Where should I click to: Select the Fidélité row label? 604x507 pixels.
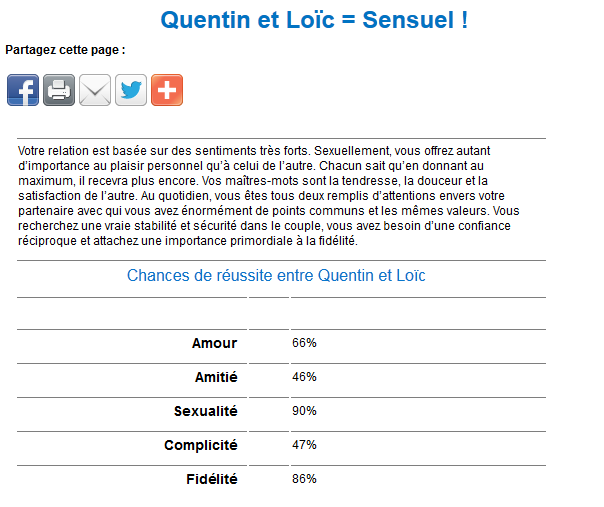point(212,479)
